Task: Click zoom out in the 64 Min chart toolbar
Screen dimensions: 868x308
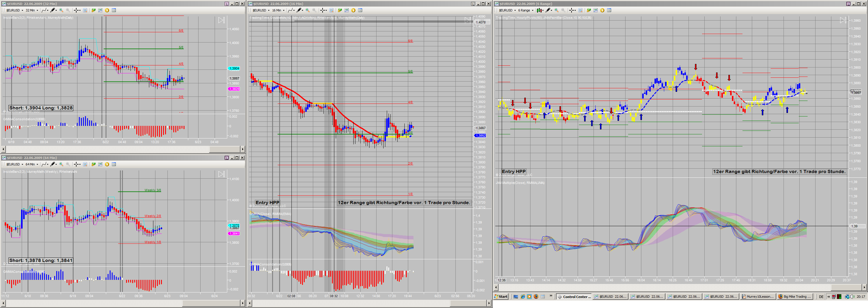Action: click(x=68, y=165)
